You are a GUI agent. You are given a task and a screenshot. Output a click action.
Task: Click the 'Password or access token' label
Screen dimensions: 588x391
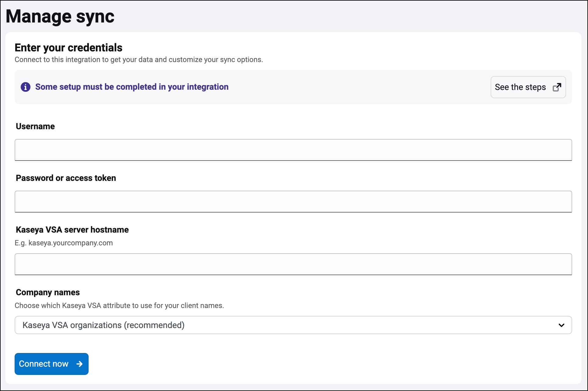tap(66, 178)
